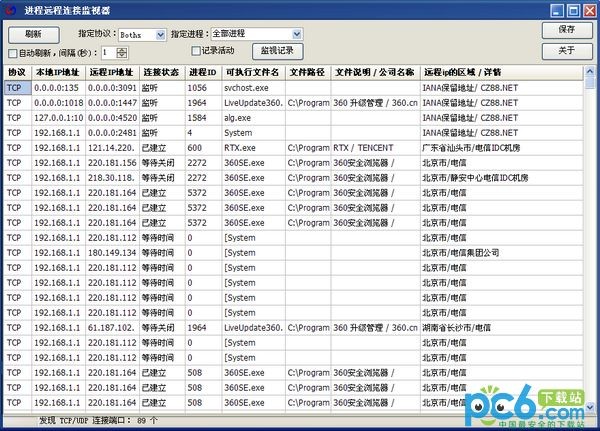Open the 指定协议 protocol dropdown
Viewport: 600px width, 431px height.
pos(160,35)
